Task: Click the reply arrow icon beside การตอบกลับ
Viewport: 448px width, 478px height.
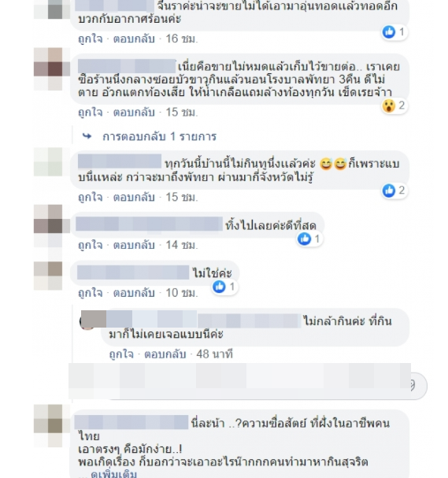Action: [x=87, y=136]
